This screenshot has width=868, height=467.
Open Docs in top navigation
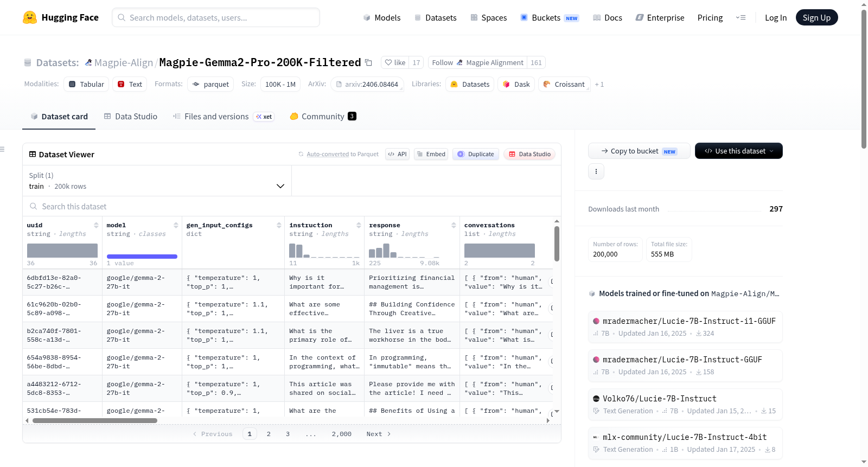tap(608, 17)
